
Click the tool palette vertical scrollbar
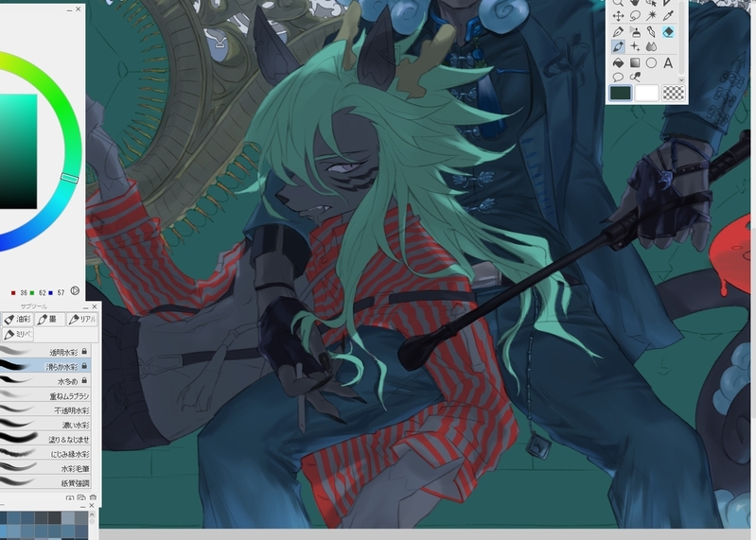[x=681, y=39]
